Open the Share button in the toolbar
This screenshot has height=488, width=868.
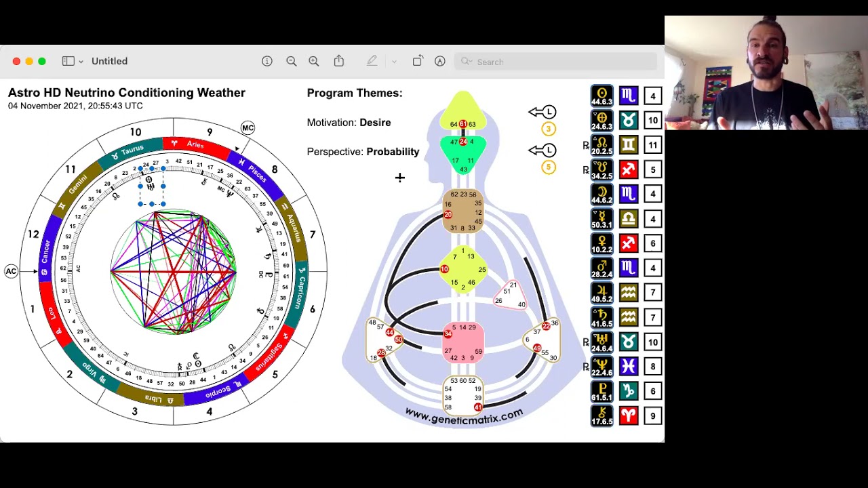point(339,61)
